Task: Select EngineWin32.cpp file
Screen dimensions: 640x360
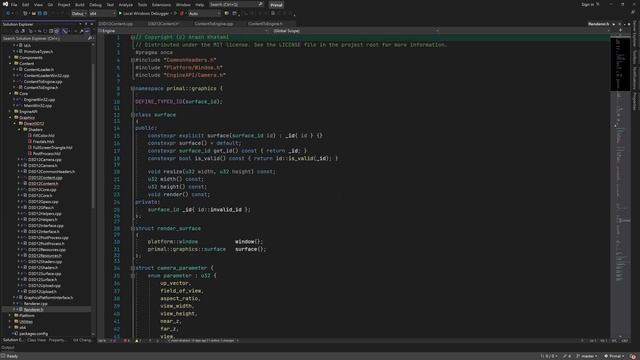Action: (39, 100)
